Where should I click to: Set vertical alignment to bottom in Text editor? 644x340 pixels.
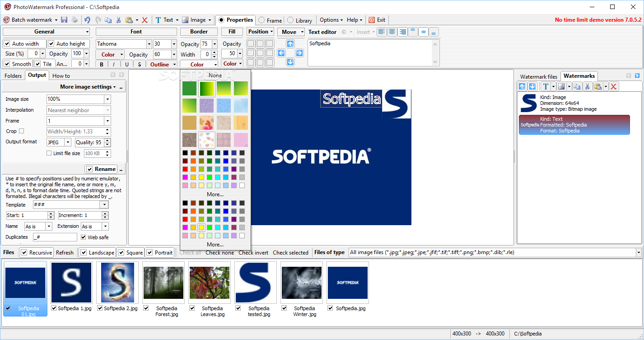click(x=434, y=32)
